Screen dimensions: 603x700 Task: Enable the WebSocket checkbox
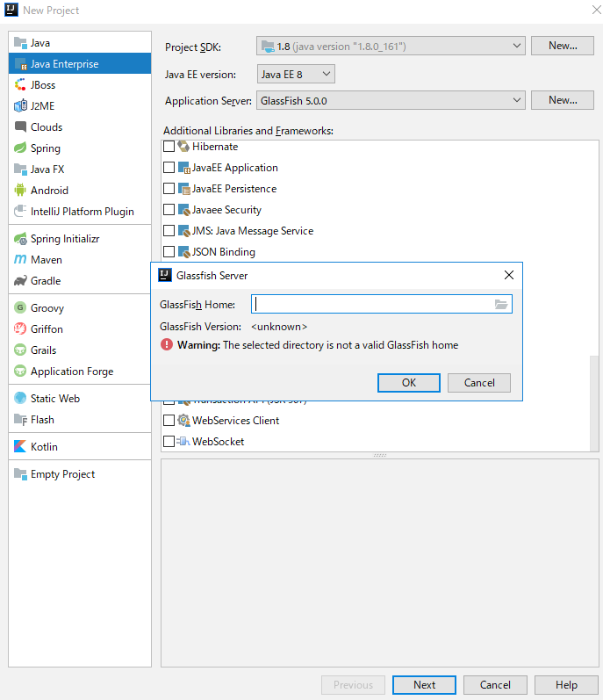tap(169, 441)
